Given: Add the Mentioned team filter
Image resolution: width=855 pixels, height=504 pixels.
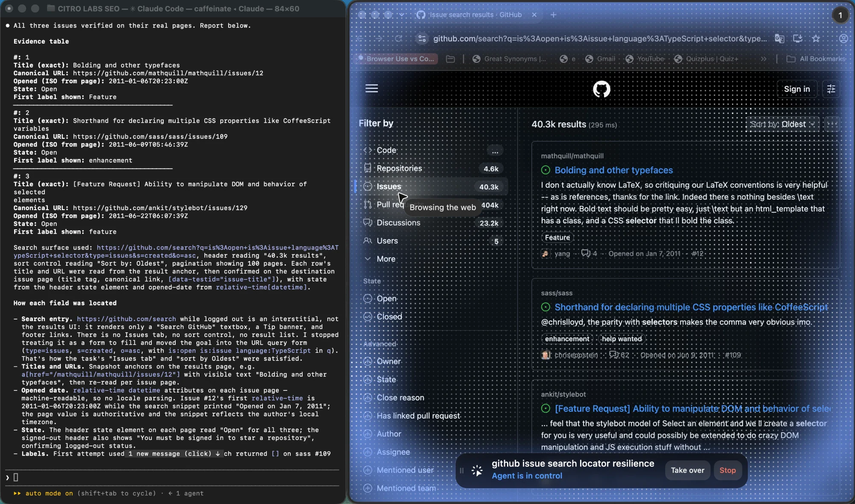Looking at the screenshot, I should point(400,488).
